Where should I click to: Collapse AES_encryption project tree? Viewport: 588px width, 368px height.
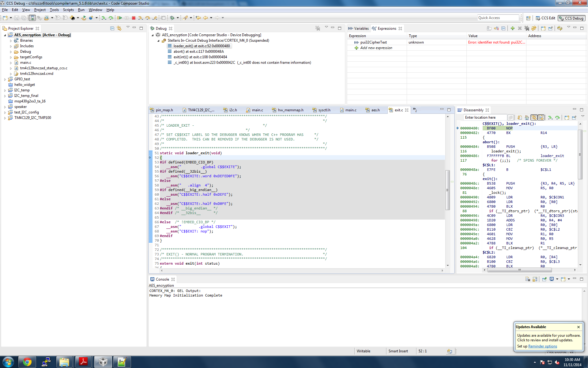[5, 35]
